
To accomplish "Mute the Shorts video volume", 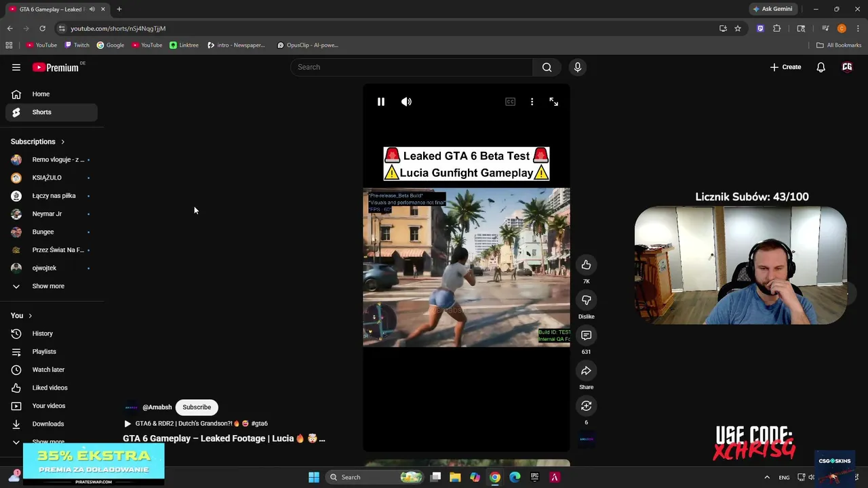I will 406,102.
